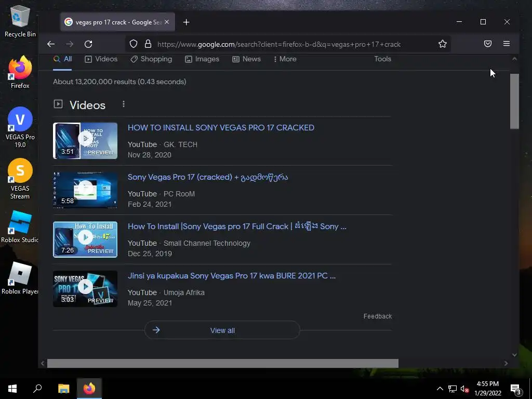Click the Feedback link
This screenshot has width=532, height=399.
point(378,316)
